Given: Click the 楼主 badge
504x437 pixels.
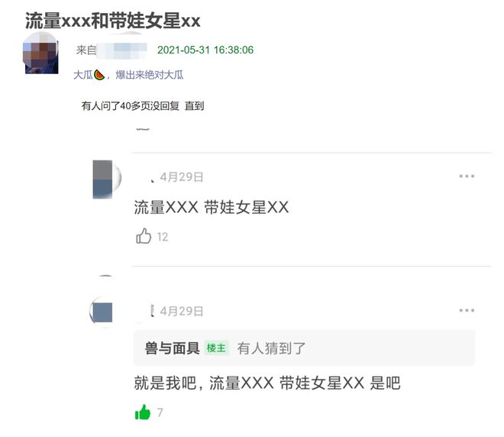Looking at the screenshot, I should tap(216, 348).
